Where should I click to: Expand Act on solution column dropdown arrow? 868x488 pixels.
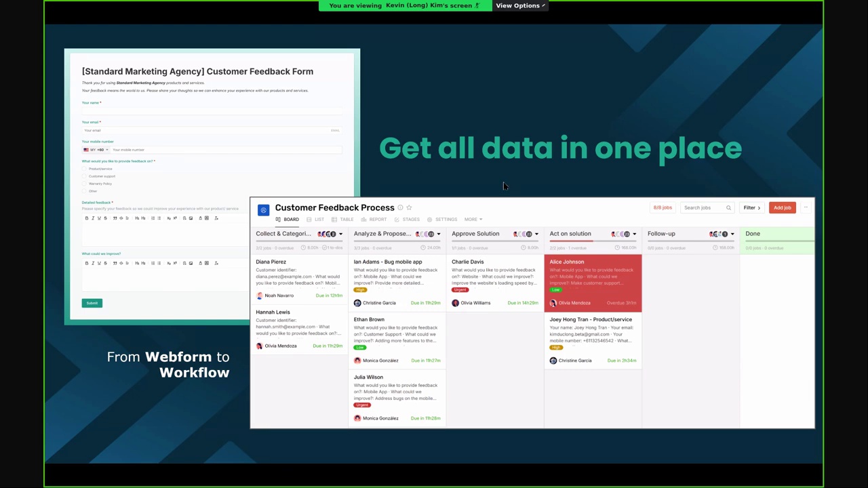(634, 235)
